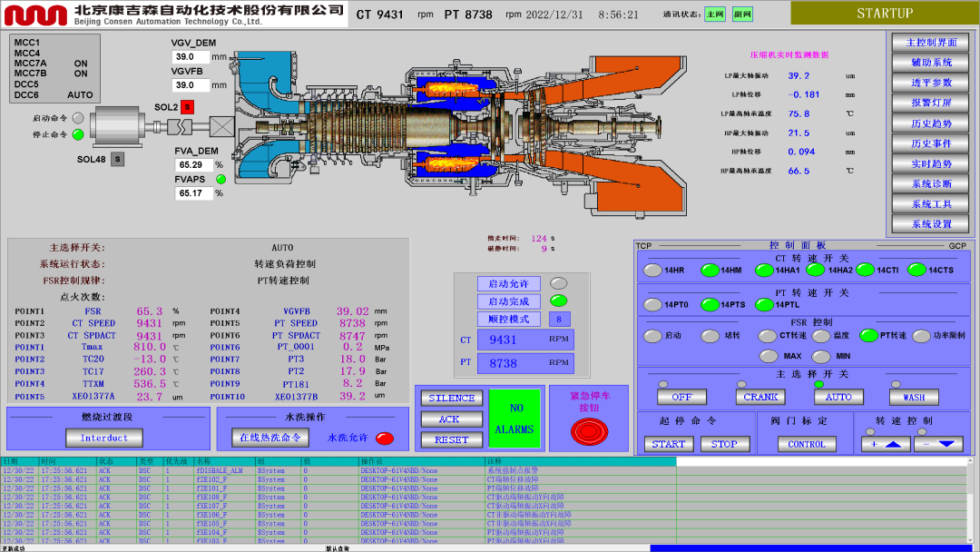The height and width of the screenshot is (552, 980).
Task: Click the green stop command indicator lamp
Action: (78, 134)
